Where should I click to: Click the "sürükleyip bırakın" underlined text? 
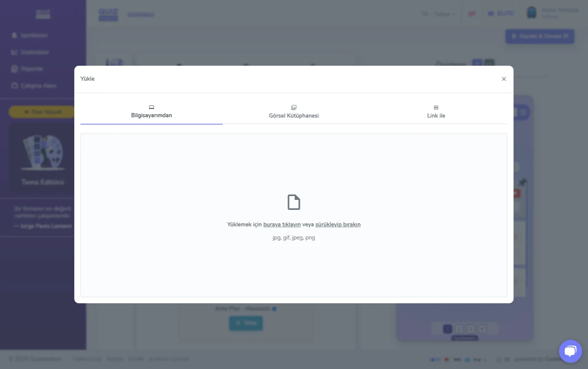pyautogui.click(x=337, y=224)
